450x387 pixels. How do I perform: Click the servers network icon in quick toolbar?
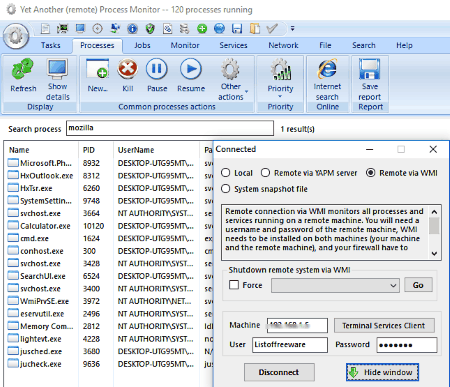[x=184, y=29]
